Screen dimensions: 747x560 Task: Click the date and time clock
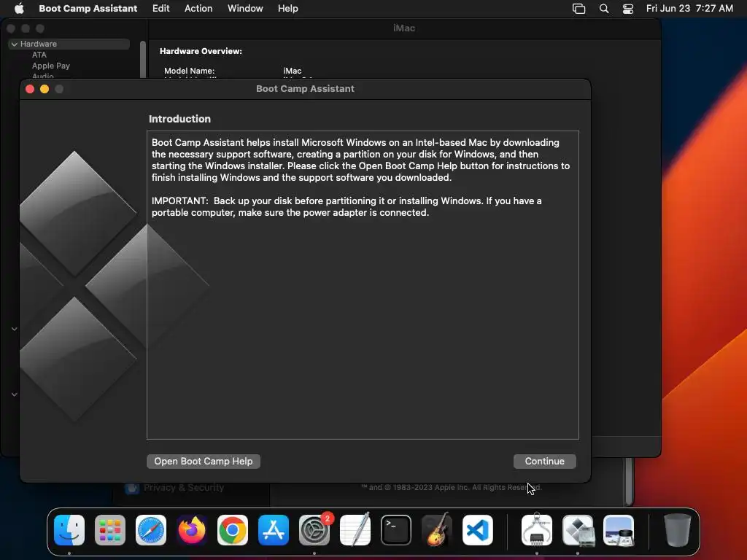pos(689,8)
